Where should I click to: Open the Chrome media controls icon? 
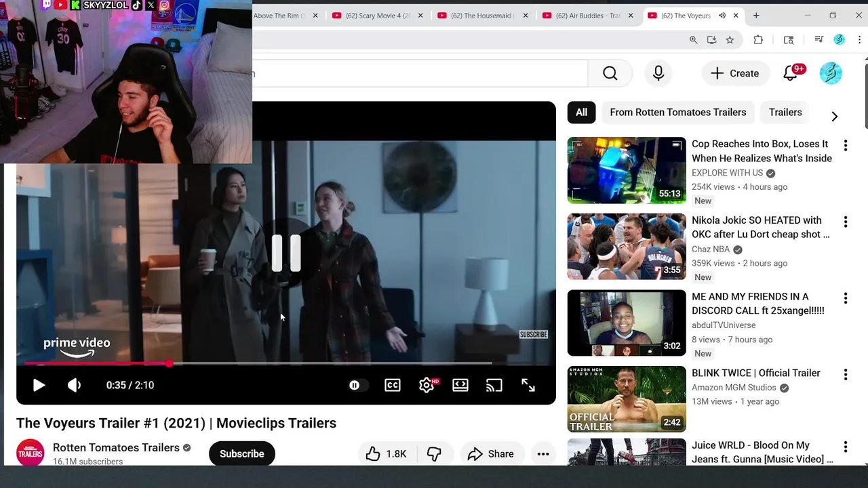point(819,40)
